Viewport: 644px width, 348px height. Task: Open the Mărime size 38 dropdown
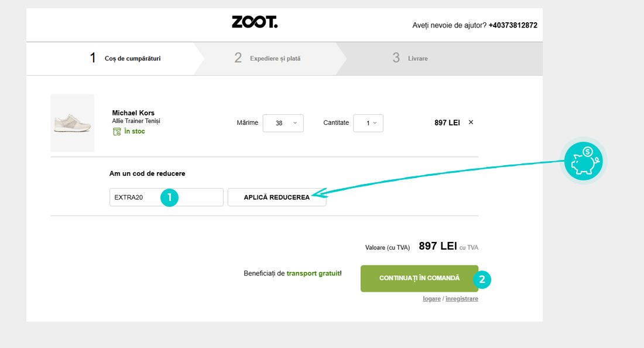283,123
